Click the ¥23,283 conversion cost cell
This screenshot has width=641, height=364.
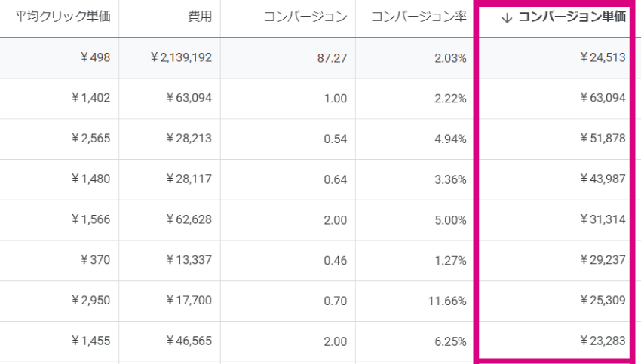[603, 341]
